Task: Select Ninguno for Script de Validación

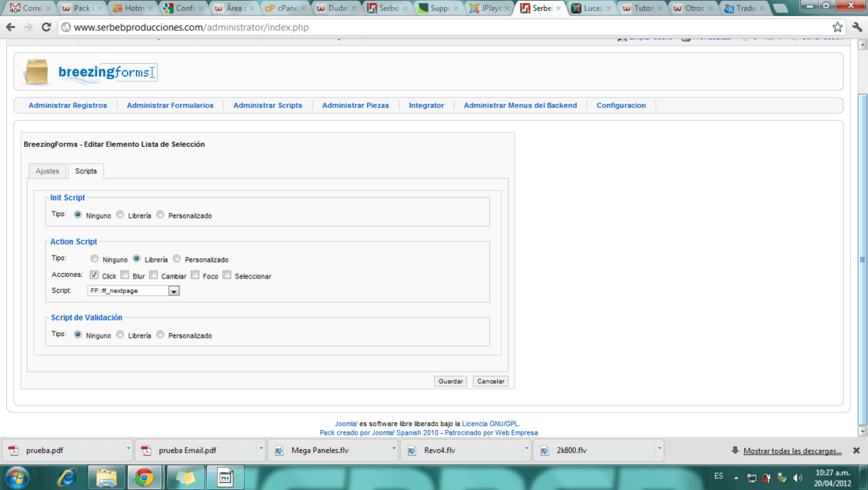Action: (77, 335)
